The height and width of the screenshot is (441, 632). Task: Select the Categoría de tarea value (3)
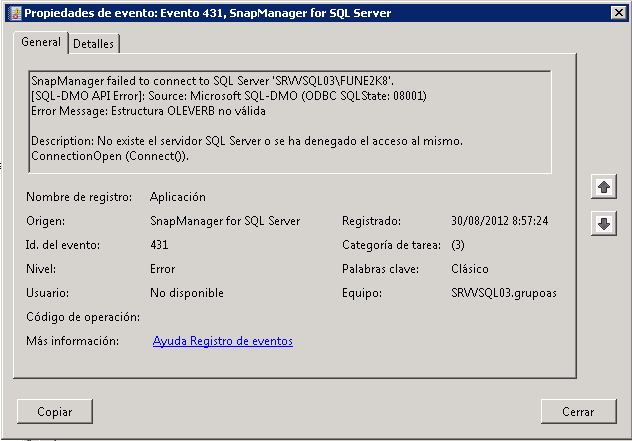pos(458,245)
